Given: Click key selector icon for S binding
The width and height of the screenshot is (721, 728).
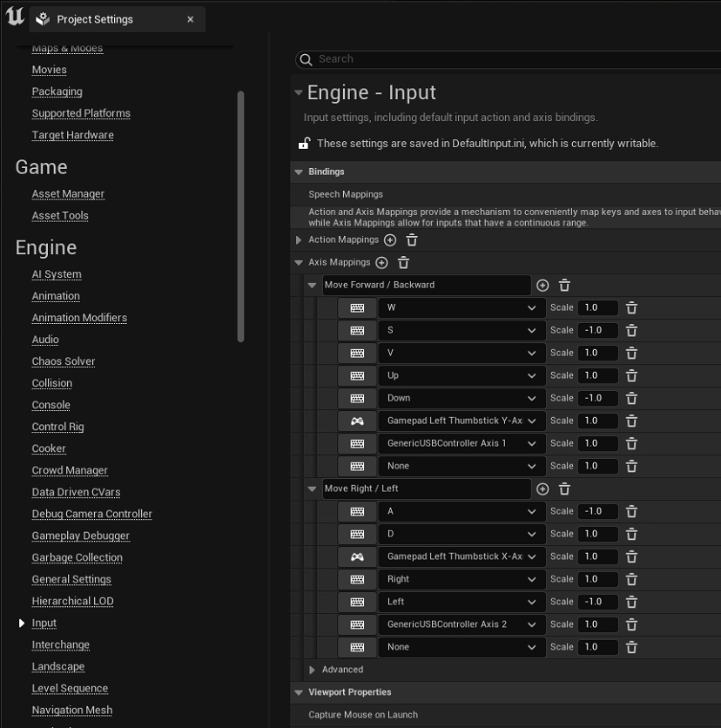Looking at the screenshot, I should click(357, 331).
